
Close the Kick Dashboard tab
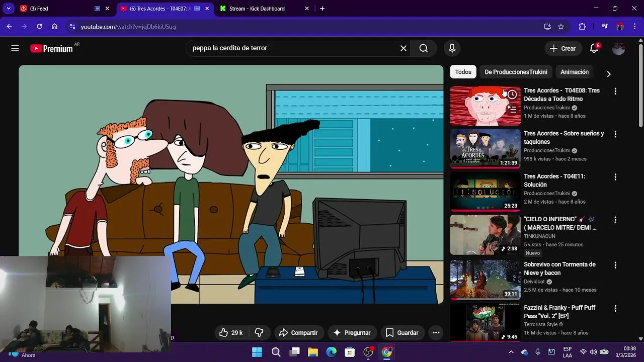307,9
